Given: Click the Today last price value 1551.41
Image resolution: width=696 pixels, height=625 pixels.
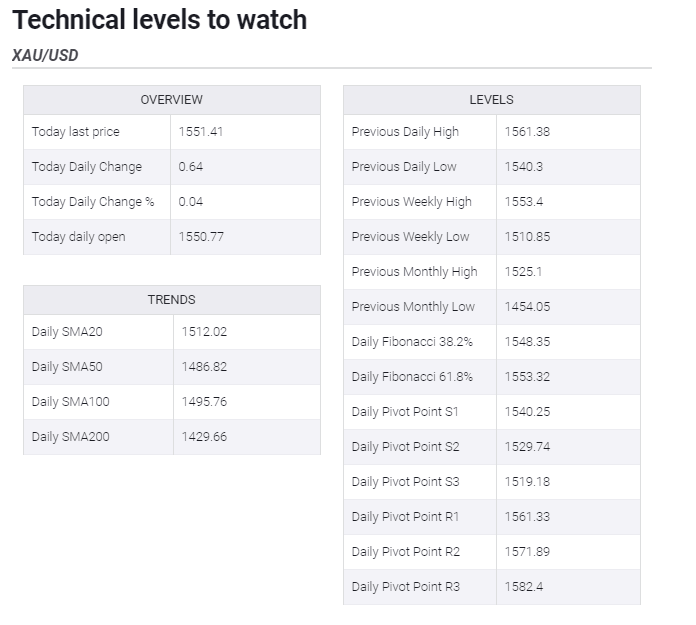Looking at the screenshot, I should pos(201,132).
